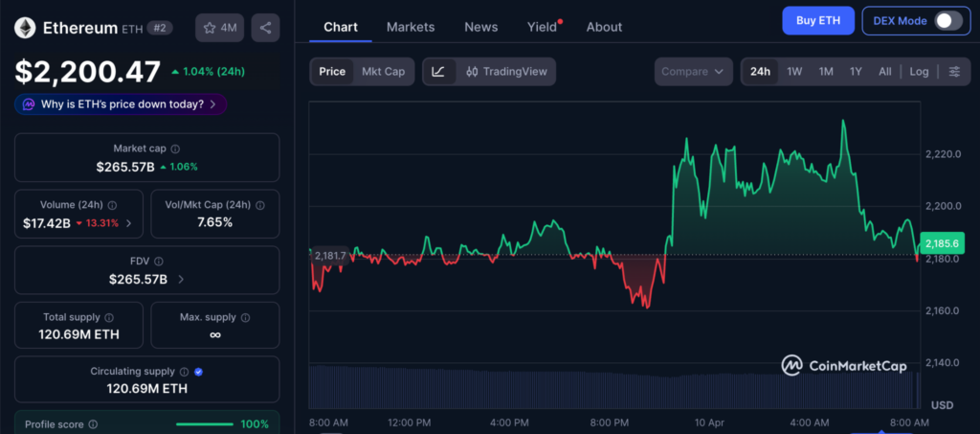
Task: Click the Buy ETH button
Action: (x=817, y=20)
